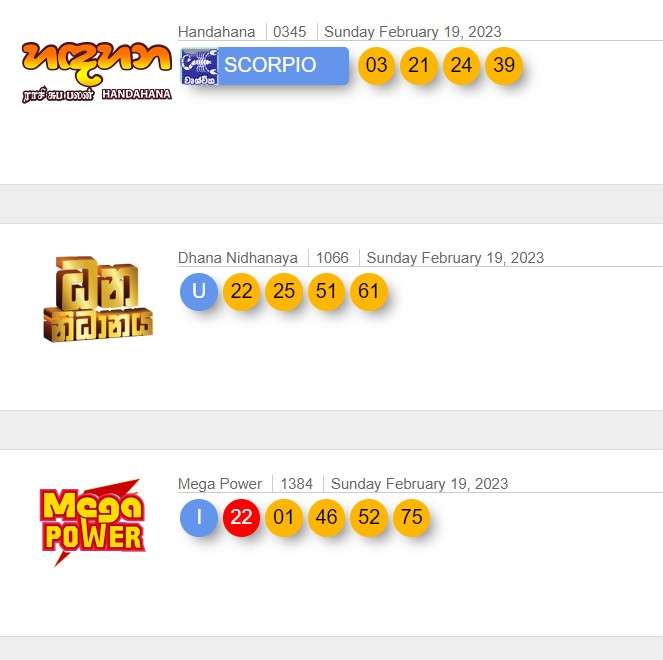Click the Mega Power title text
The image size is (663, 660).
[220, 484]
